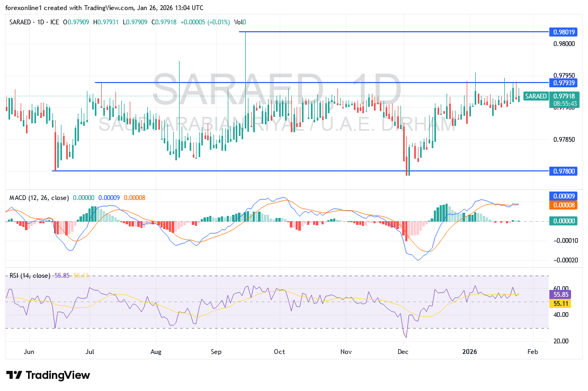The image size is (588, 391).
Task: Toggle the 0.98019 resistance level label
Action: pos(563,32)
